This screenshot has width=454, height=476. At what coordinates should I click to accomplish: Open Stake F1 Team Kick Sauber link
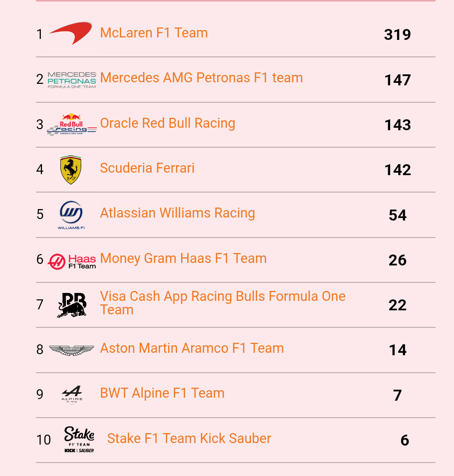tap(189, 439)
